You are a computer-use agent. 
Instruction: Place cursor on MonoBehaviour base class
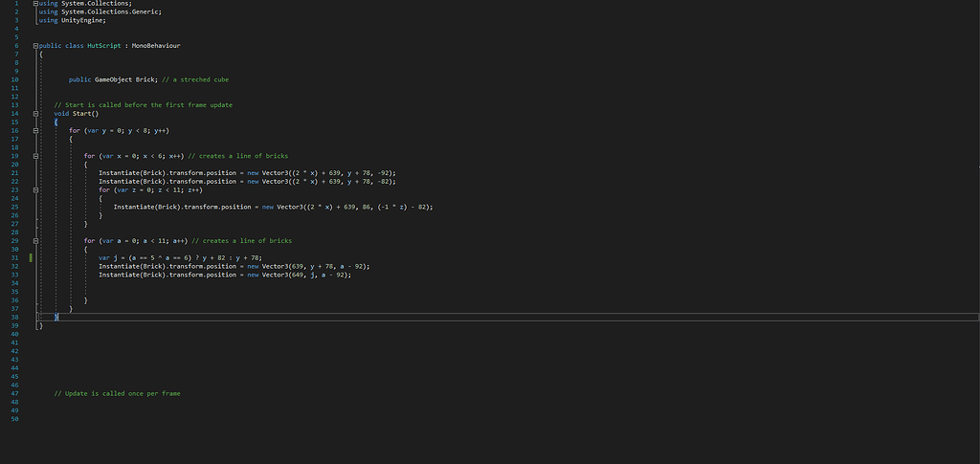click(x=157, y=45)
